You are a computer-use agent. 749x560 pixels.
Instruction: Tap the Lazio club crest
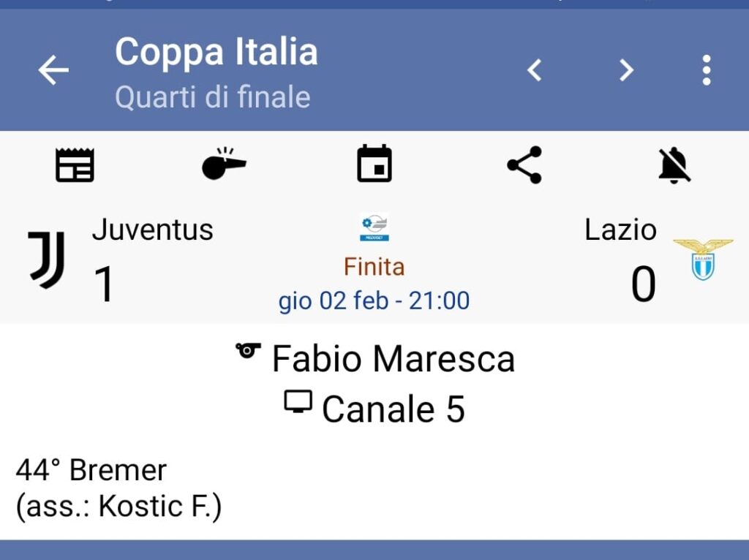click(x=702, y=260)
